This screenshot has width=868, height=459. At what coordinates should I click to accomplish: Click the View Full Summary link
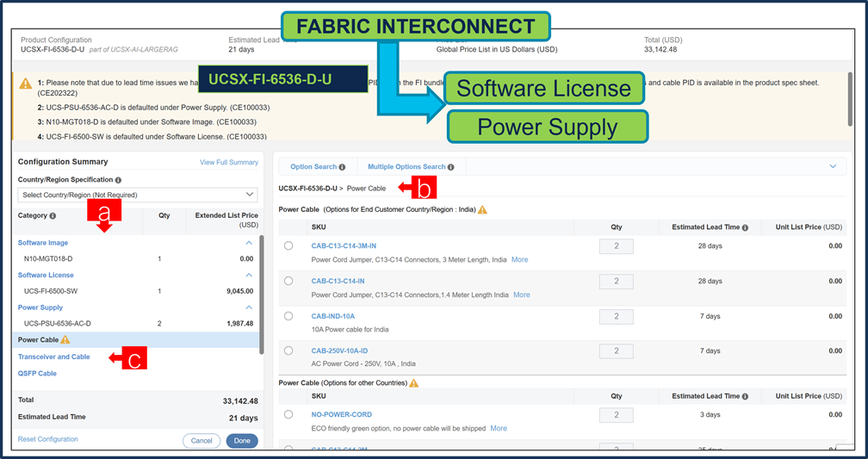click(x=229, y=162)
